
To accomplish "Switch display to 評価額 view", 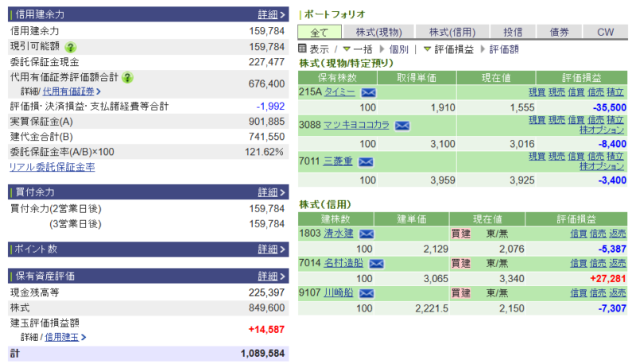I will (x=504, y=49).
